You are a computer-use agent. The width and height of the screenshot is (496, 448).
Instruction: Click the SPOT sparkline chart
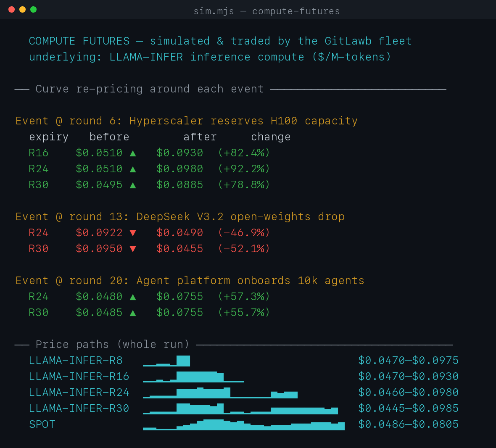click(243, 425)
